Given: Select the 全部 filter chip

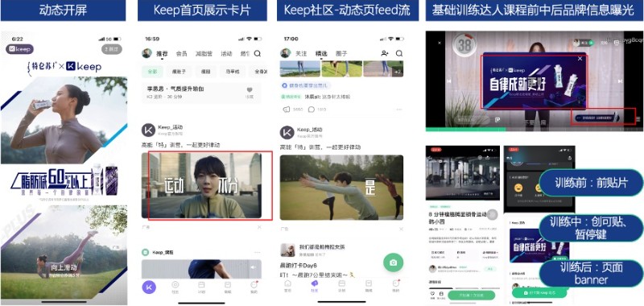Looking at the screenshot, I should coord(152,72).
